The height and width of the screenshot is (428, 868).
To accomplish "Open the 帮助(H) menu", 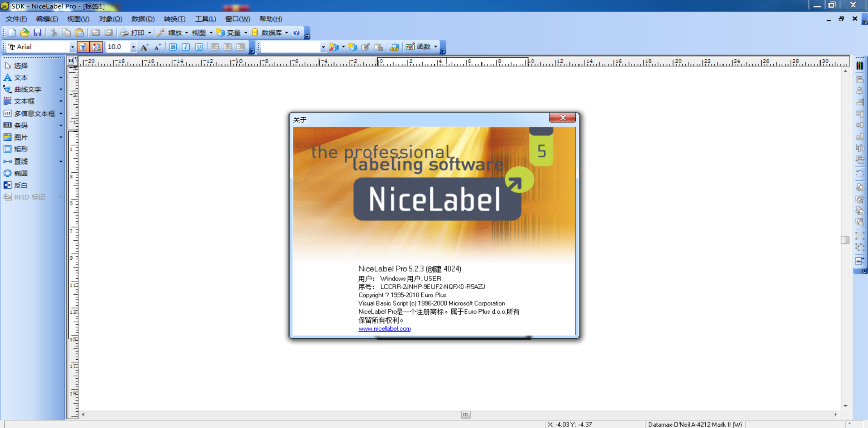I will (271, 19).
